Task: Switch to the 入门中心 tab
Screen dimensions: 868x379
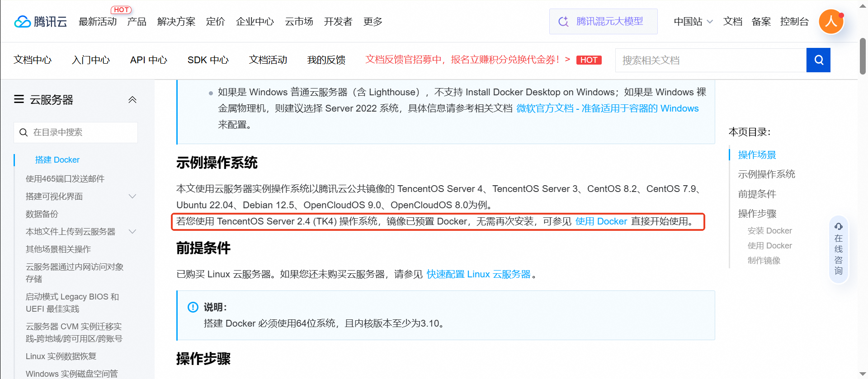Action: pyautogui.click(x=91, y=60)
